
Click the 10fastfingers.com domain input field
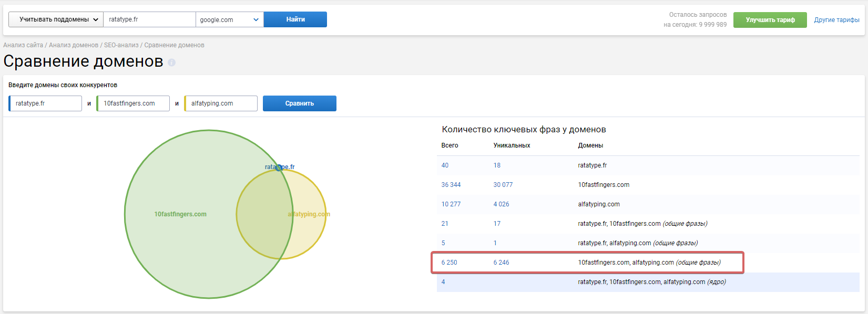coord(134,103)
